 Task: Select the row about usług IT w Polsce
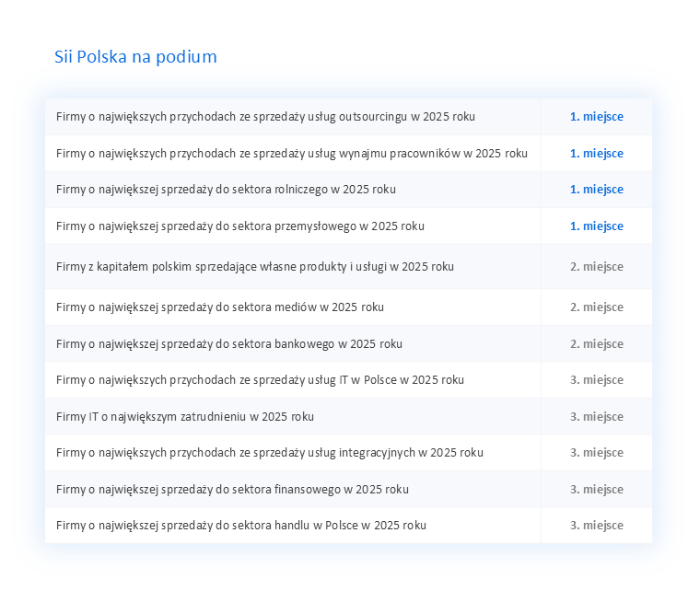pyautogui.click(x=348, y=380)
